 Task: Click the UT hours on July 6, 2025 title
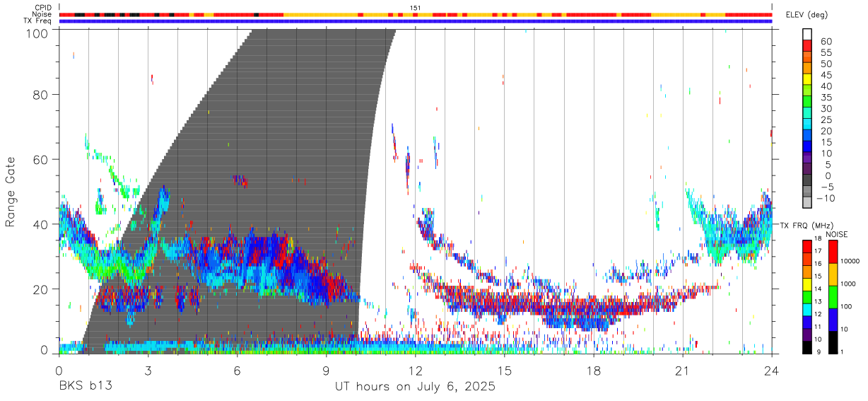pos(415,387)
